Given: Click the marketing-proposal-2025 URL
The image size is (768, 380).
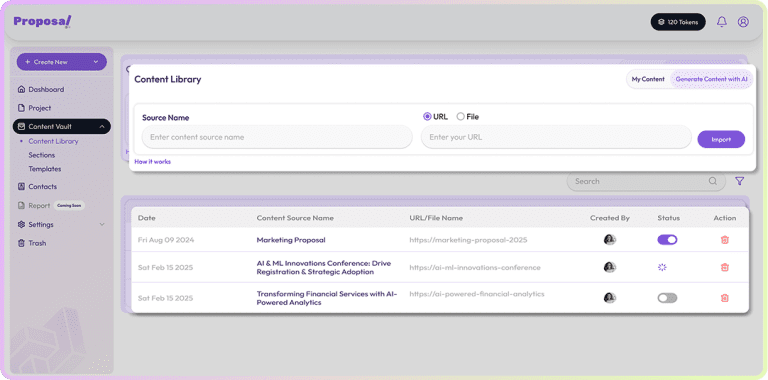Looking at the screenshot, I should click(468, 240).
